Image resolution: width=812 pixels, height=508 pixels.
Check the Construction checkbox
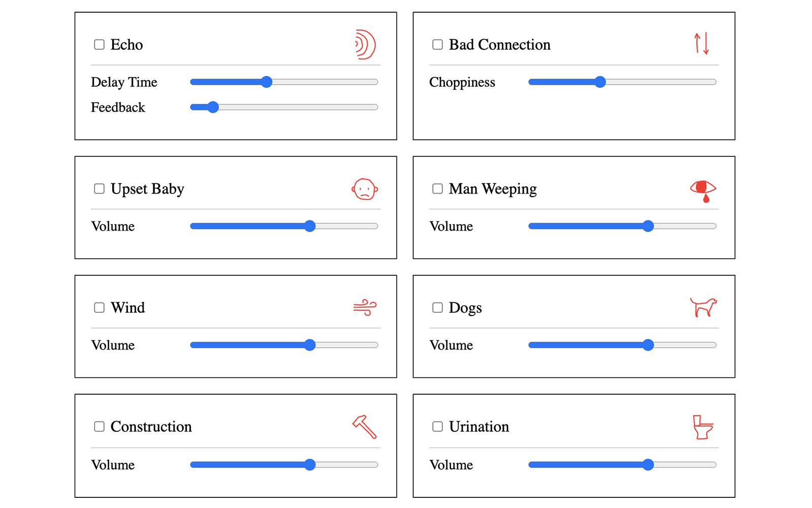click(99, 427)
